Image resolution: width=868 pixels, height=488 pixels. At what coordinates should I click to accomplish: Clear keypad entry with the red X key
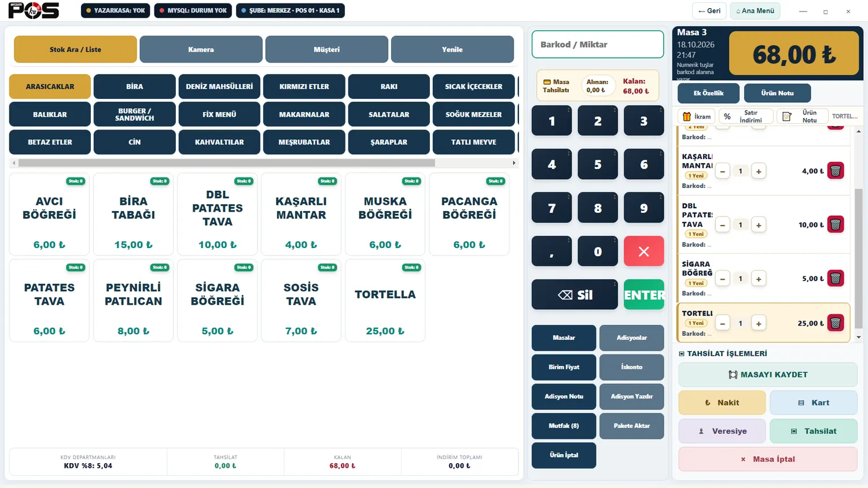(643, 252)
